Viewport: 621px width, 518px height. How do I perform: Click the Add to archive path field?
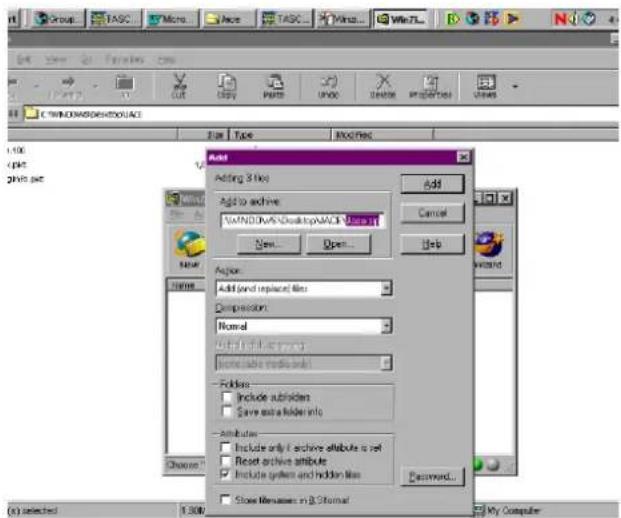(302, 220)
